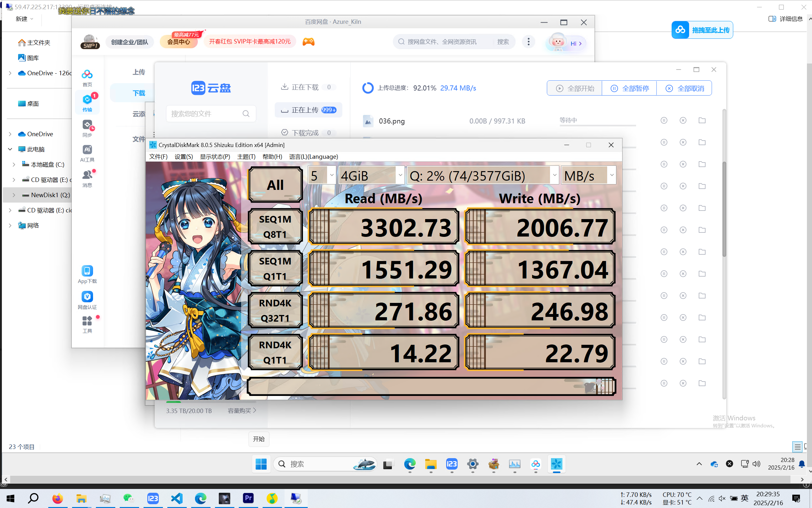Open 设置(S) menu in CrystalDiskMark
The height and width of the screenshot is (508, 812).
(184, 157)
